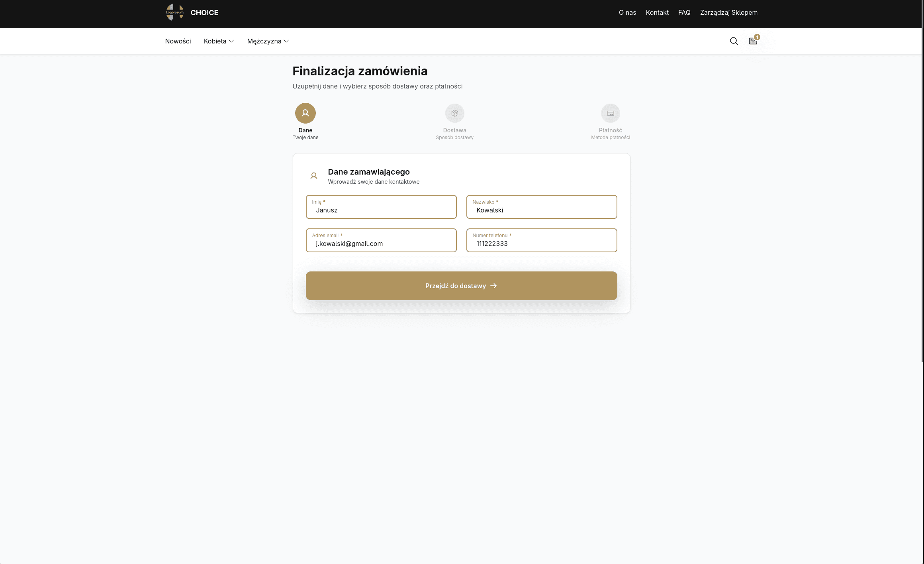Go to the Kontakt page
The height and width of the screenshot is (564, 924).
pos(657,12)
